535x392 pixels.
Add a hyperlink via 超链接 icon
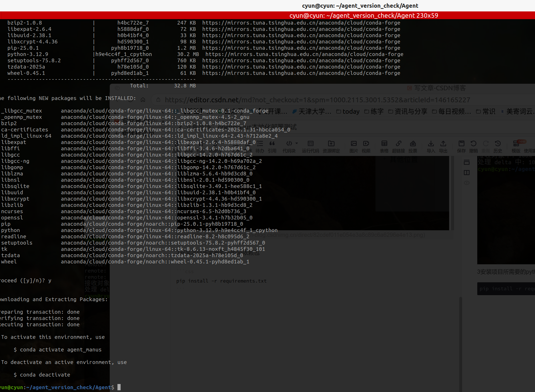(x=399, y=147)
